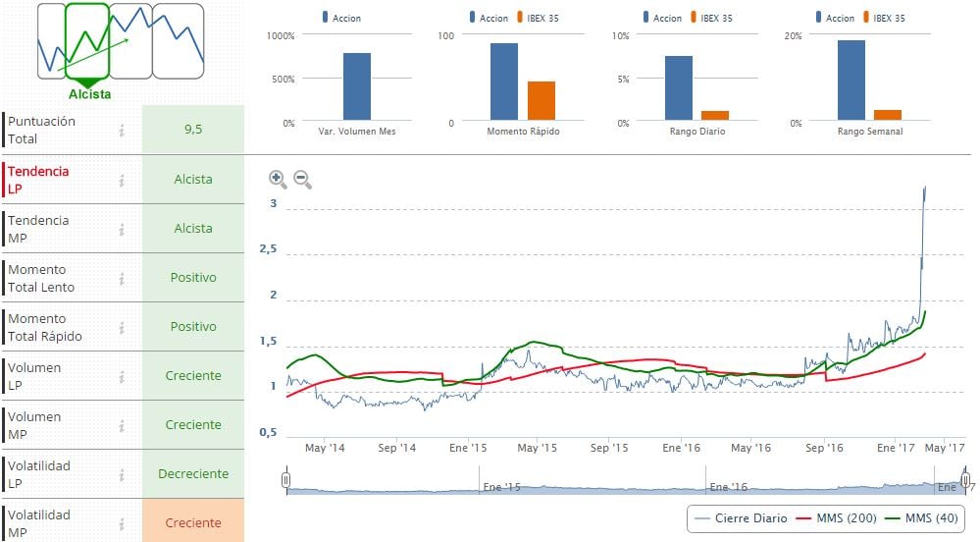The height and width of the screenshot is (542, 980).
Task: Click Creciente value in Volumen LP row
Action: (x=193, y=375)
